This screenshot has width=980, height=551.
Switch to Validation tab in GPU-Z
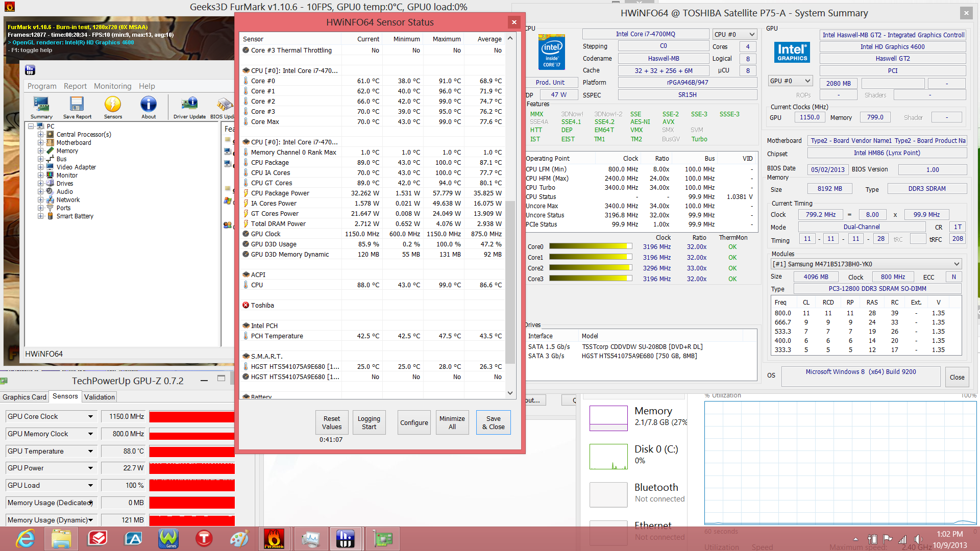[x=100, y=397]
